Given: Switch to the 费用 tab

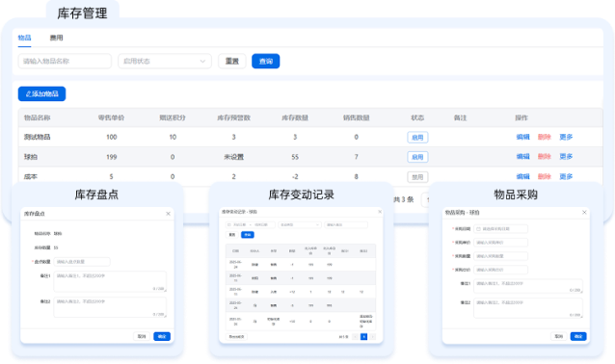Looking at the screenshot, I should [x=56, y=38].
